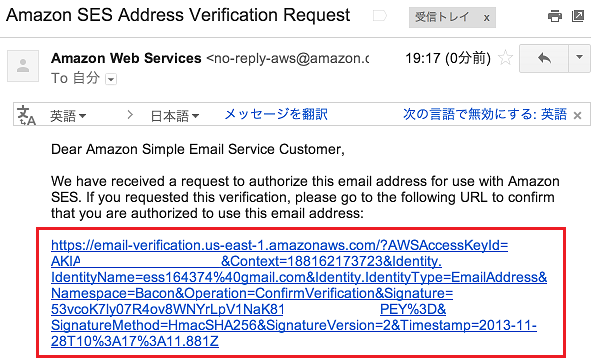This screenshot has width=598, height=361.
Task: Click the arrow between language selectors
Action: (130, 114)
